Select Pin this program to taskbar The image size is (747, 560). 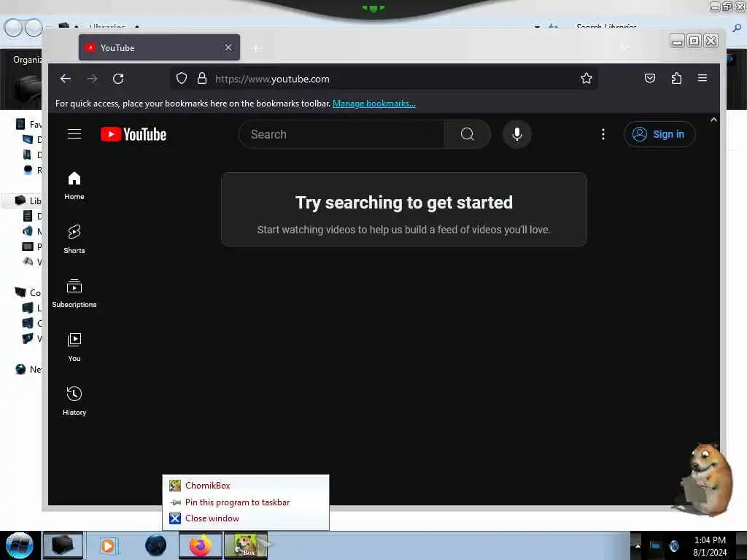[245, 502]
